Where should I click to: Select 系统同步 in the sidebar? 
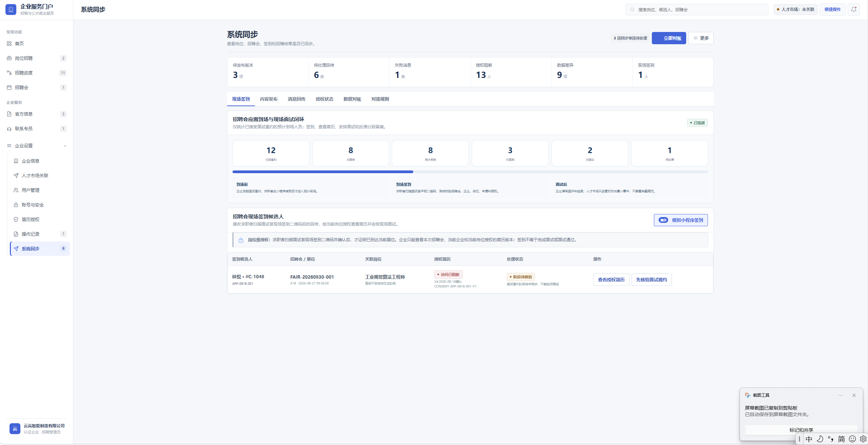(40, 249)
